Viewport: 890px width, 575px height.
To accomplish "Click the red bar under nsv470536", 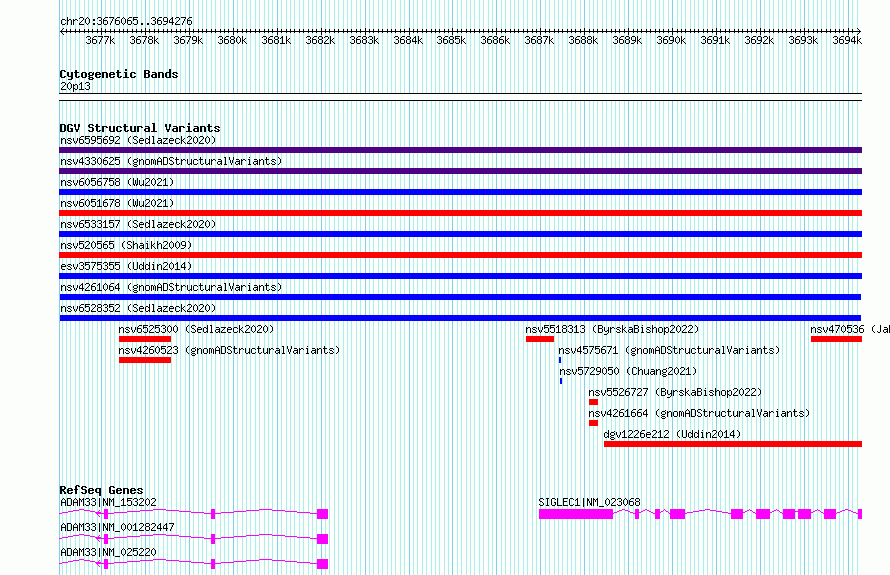I will 836,339.
